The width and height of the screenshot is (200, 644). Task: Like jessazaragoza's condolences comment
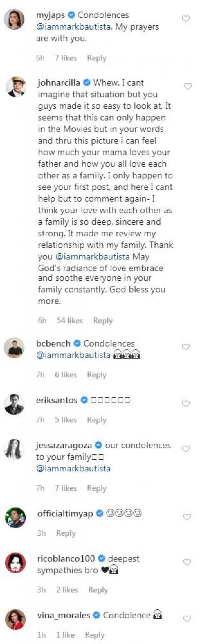pos(186,449)
